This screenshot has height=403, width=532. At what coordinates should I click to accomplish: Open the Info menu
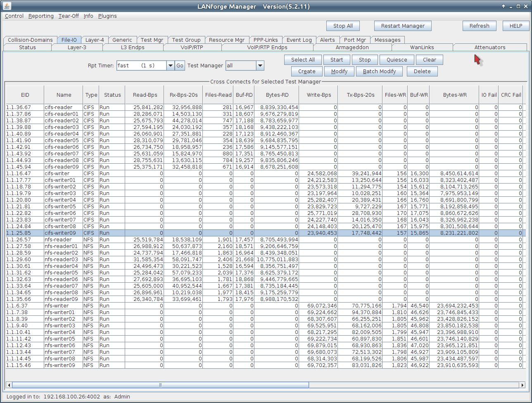[x=88, y=16]
